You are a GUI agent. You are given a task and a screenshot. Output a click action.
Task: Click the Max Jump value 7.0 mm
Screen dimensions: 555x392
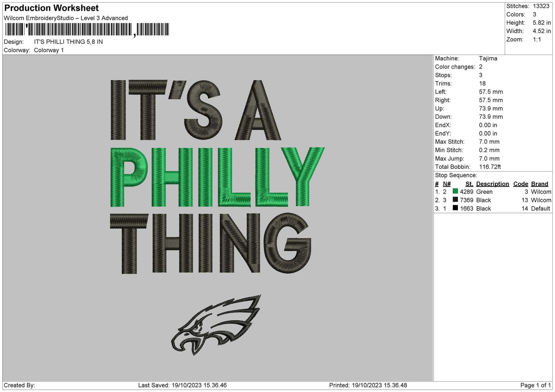[489, 159]
